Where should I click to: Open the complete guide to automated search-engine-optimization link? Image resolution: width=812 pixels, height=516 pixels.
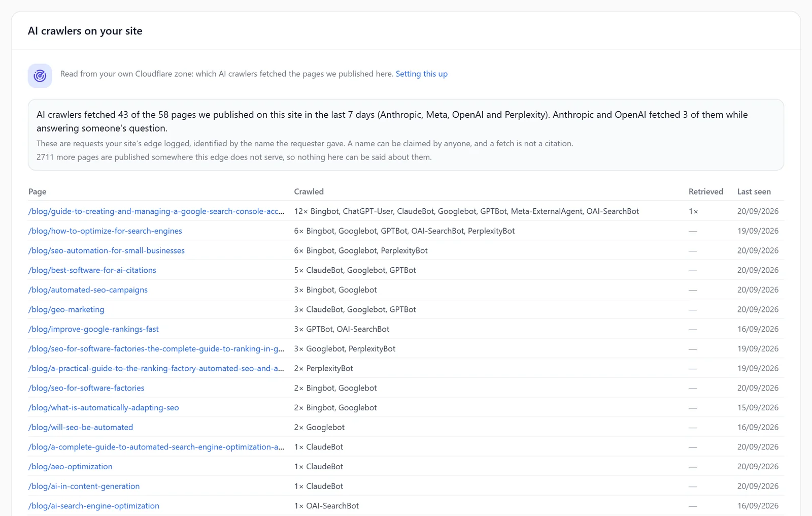pyautogui.click(x=156, y=447)
